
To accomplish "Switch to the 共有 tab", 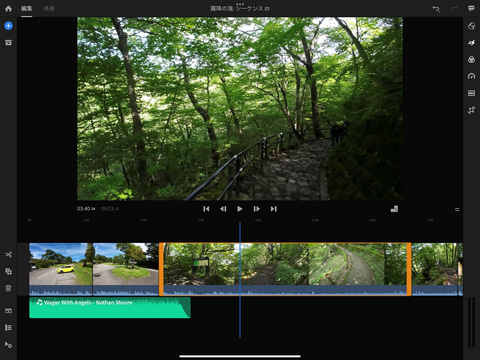I will coord(49,8).
